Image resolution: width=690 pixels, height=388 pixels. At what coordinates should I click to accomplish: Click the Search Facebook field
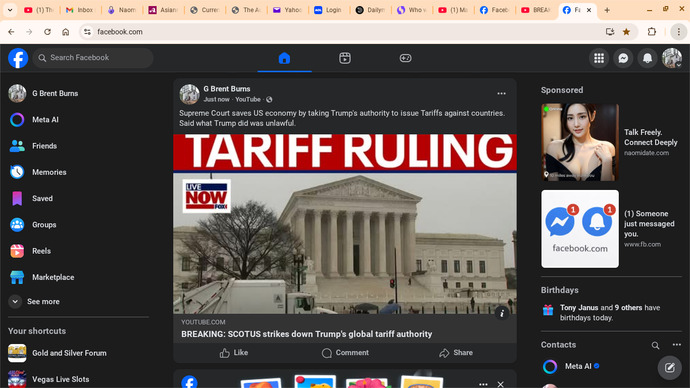[93, 58]
